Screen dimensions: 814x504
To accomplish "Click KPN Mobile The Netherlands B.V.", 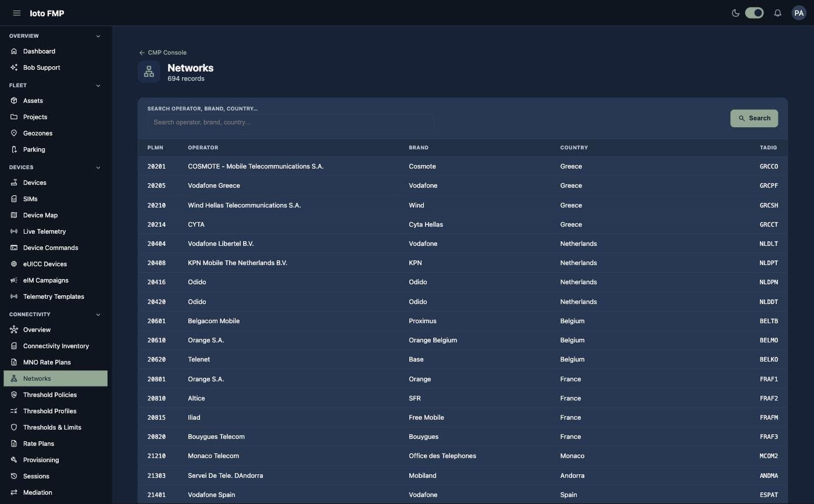I will click(x=237, y=263).
